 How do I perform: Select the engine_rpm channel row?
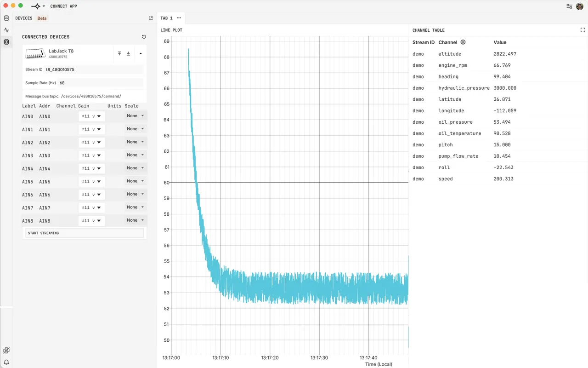[x=498, y=65]
